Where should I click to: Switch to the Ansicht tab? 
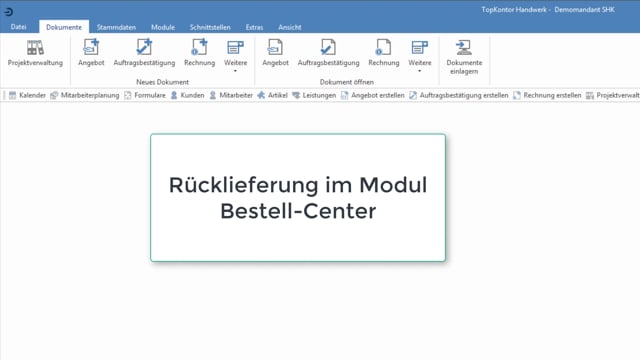pyautogui.click(x=290, y=27)
